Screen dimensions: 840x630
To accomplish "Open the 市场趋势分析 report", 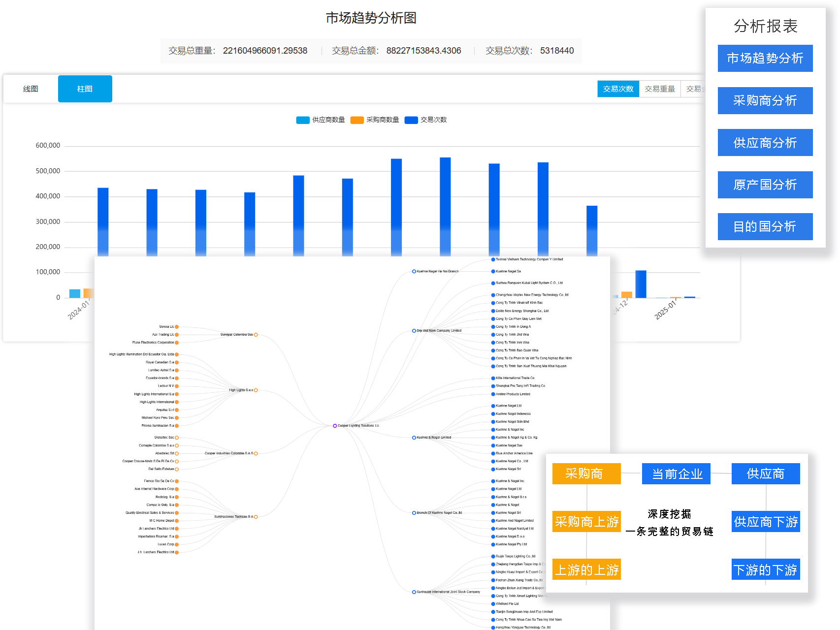I will (765, 58).
